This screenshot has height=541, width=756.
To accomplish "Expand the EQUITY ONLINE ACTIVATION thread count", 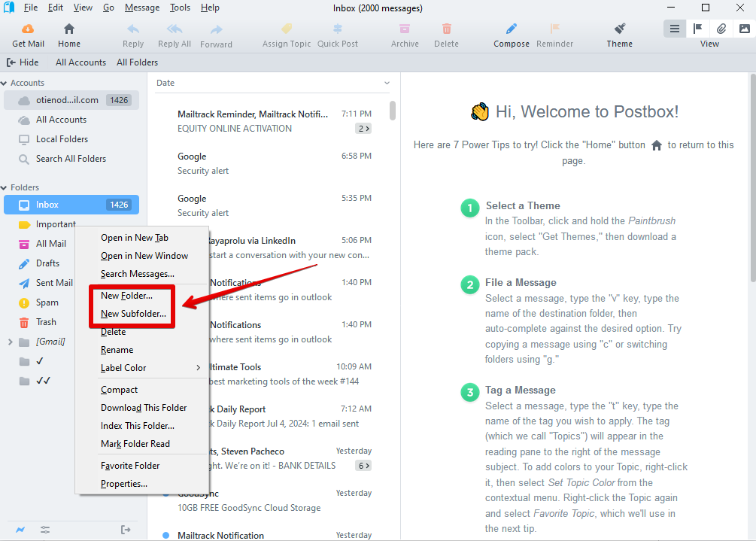I will [363, 129].
